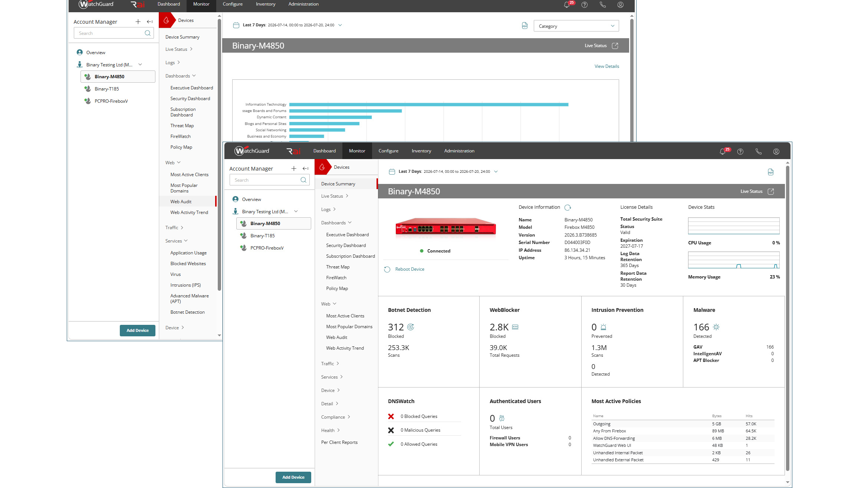
Task: Click CPU Usage graph
Action: (734, 226)
